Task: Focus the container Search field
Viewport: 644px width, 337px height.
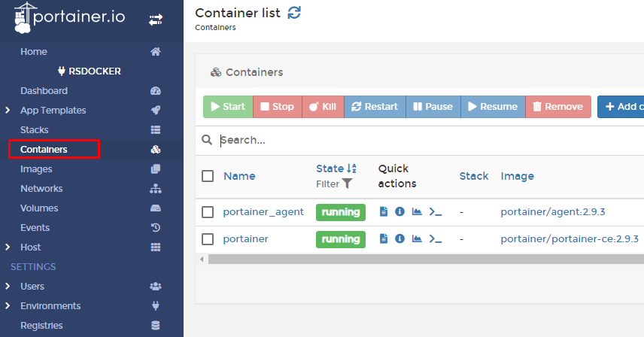Action: [431, 141]
